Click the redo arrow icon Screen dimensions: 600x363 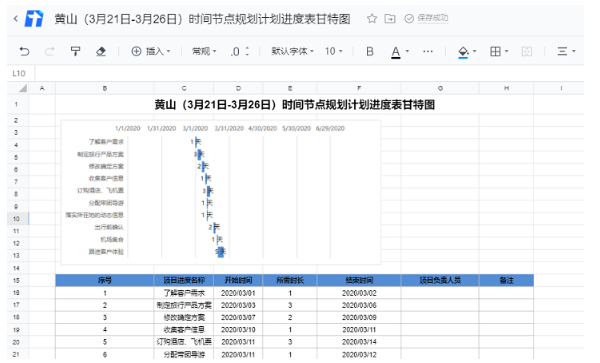click(x=49, y=51)
